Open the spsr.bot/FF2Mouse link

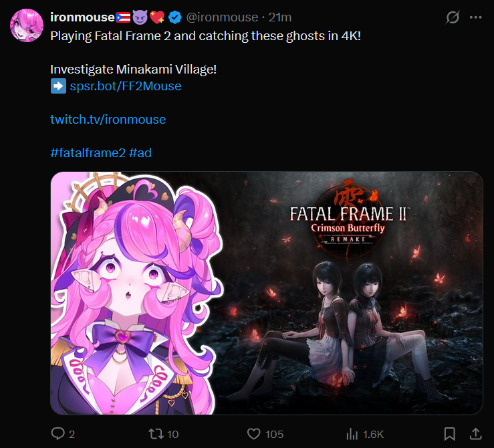click(x=126, y=86)
